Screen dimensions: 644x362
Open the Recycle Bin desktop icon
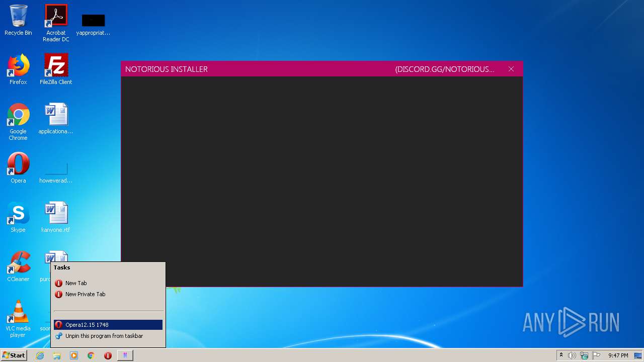(18, 20)
